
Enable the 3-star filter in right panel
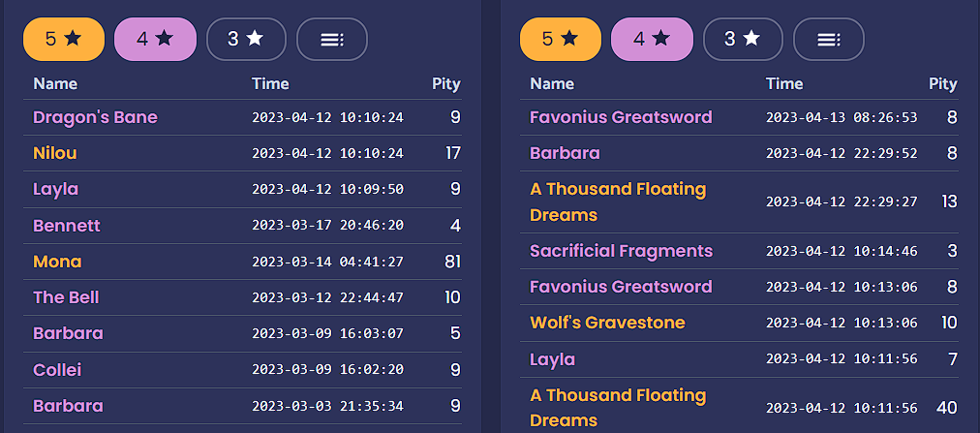743,39
